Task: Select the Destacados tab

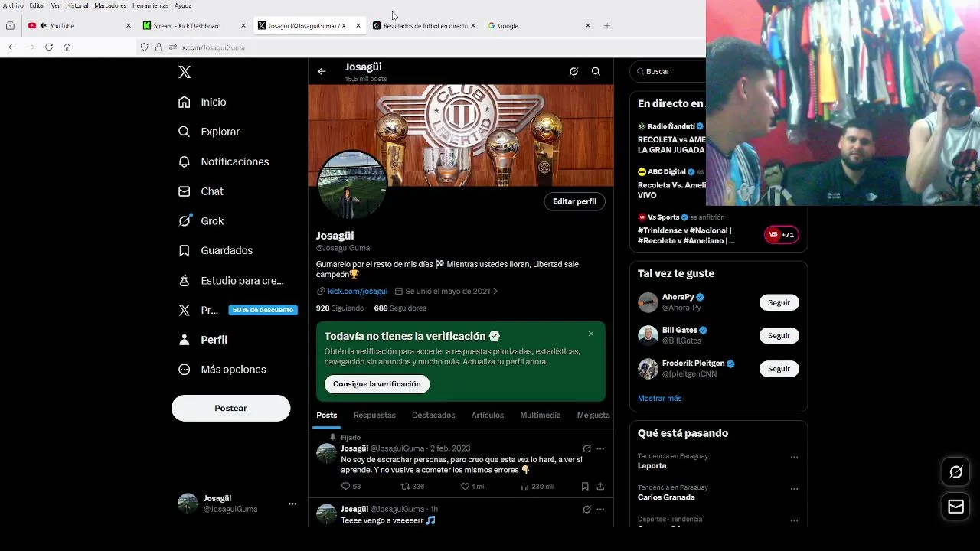Action: pyautogui.click(x=433, y=415)
